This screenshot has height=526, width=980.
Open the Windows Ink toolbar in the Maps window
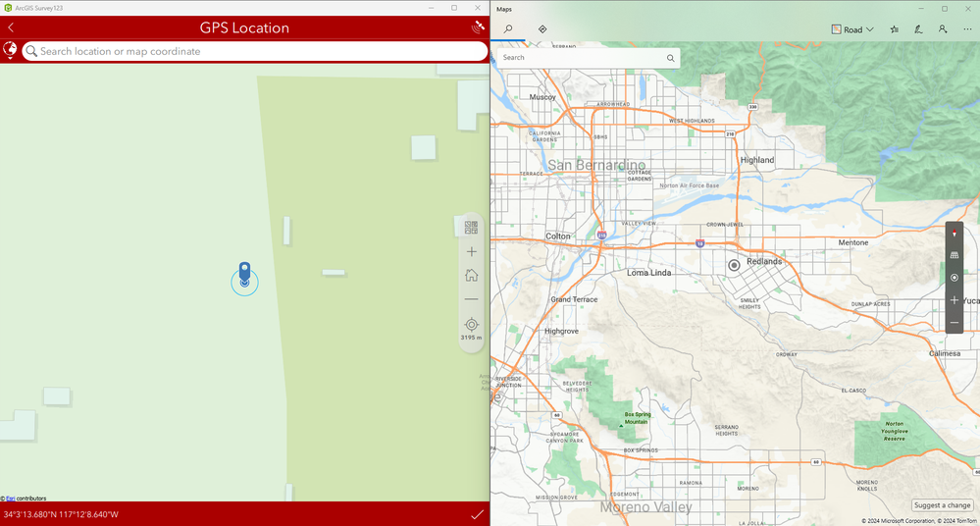click(x=918, y=29)
